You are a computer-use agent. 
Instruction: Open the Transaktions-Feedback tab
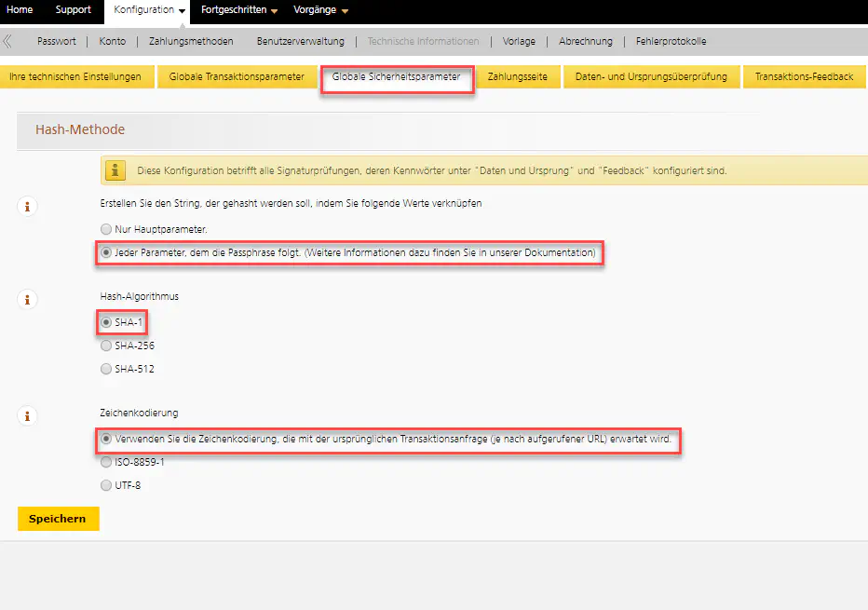click(x=804, y=76)
